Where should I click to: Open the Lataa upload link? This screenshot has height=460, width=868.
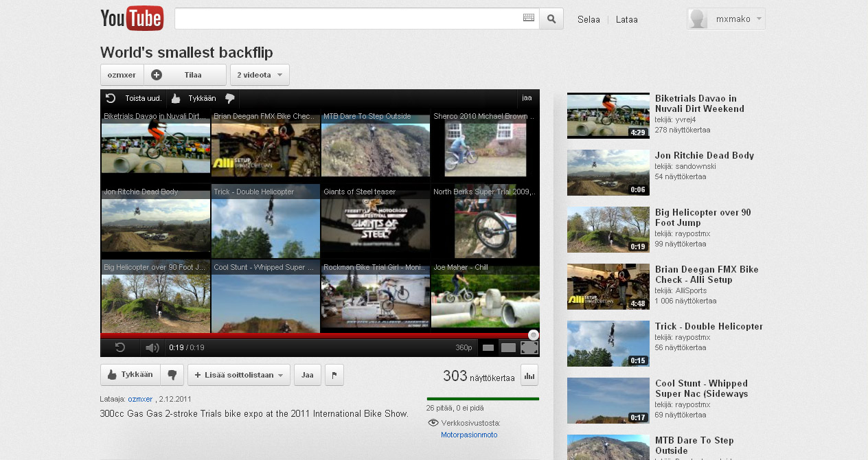point(626,19)
